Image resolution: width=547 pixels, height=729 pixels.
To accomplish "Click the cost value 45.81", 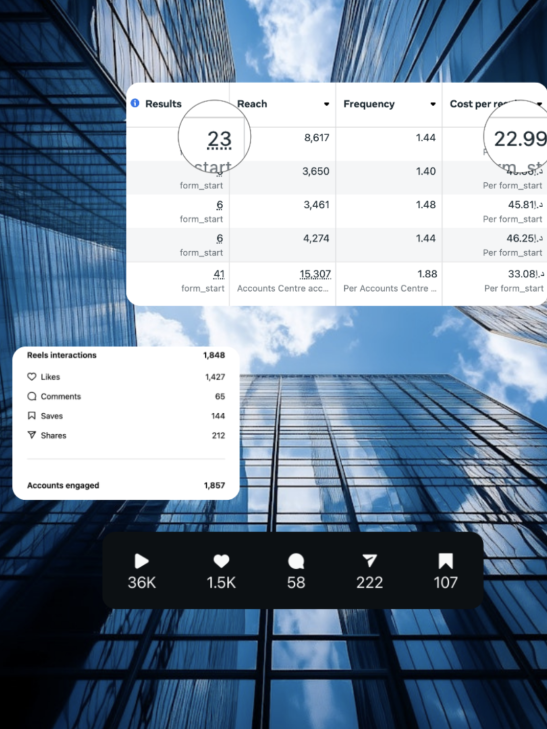I will (525, 205).
